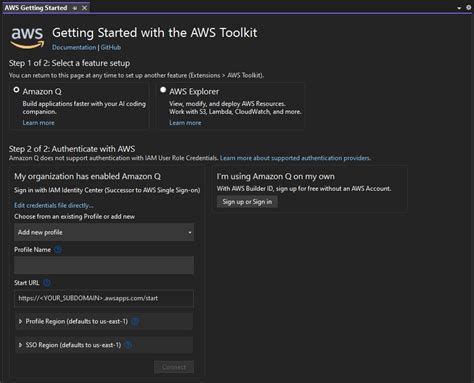The width and height of the screenshot is (474, 383).
Task: Click the help icon next to Profile Name
Action: pos(58,250)
